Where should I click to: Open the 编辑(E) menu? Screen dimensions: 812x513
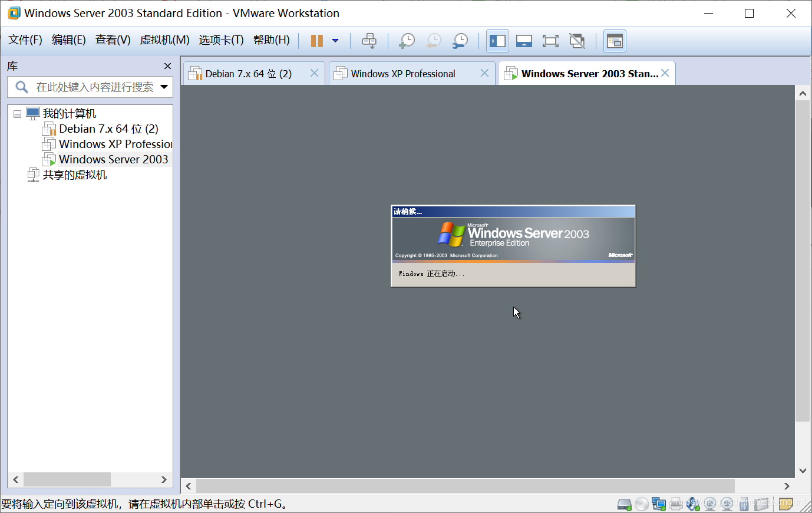point(69,40)
